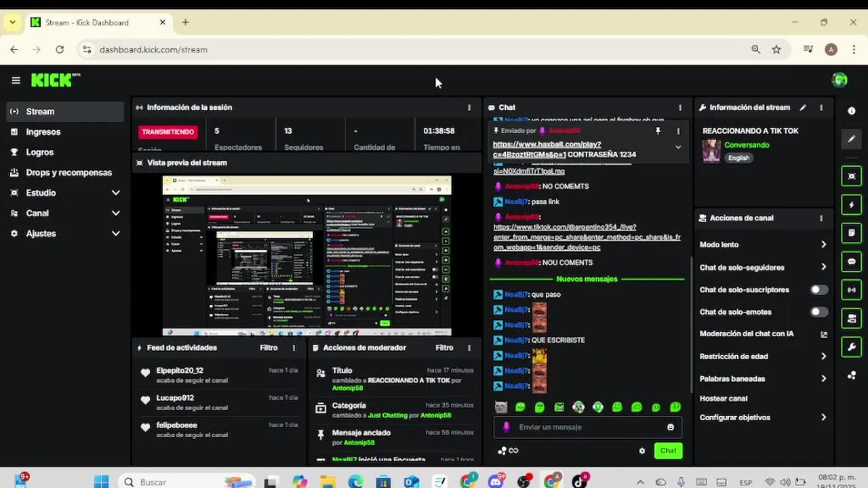Unpin the pinned chat message via pin icon
This screenshot has height=488, width=868.
[x=657, y=131]
